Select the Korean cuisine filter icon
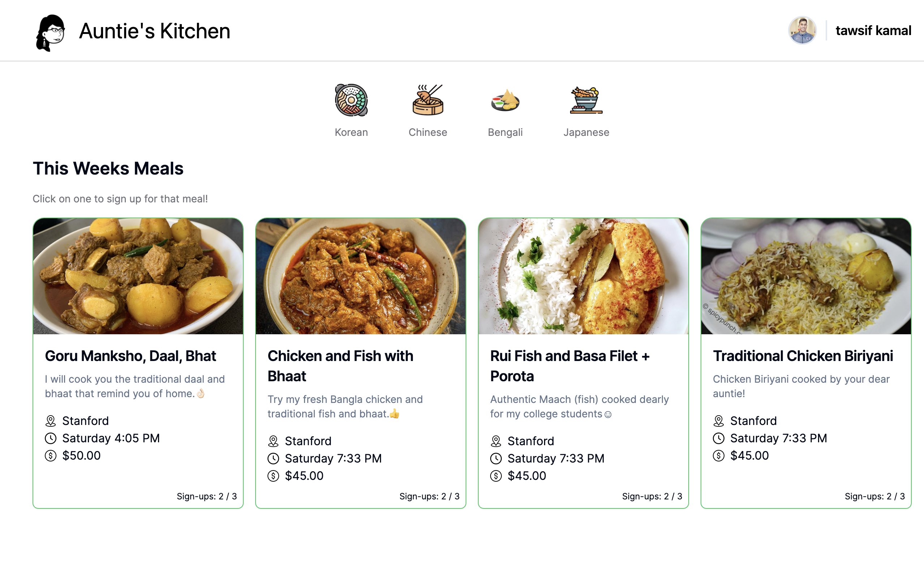924x563 pixels. click(351, 100)
